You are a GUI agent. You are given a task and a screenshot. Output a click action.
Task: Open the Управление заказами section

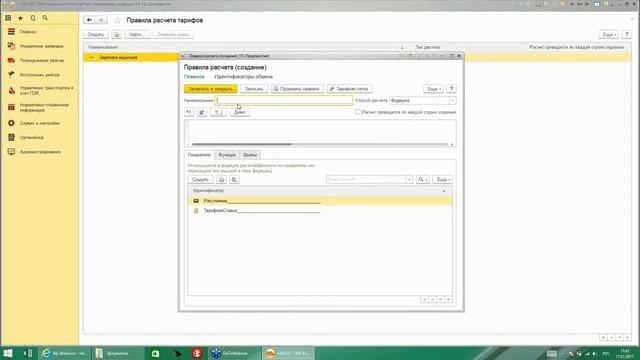41,46
